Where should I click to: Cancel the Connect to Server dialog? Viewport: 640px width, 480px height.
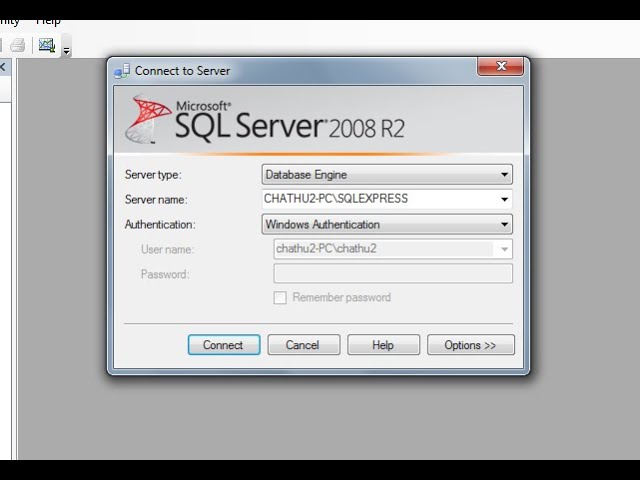(303, 345)
